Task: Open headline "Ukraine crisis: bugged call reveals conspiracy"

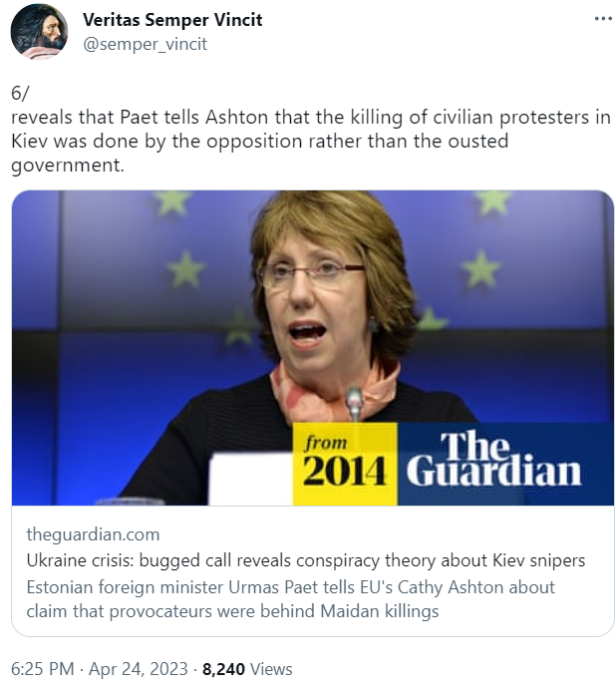Action: tap(306, 560)
